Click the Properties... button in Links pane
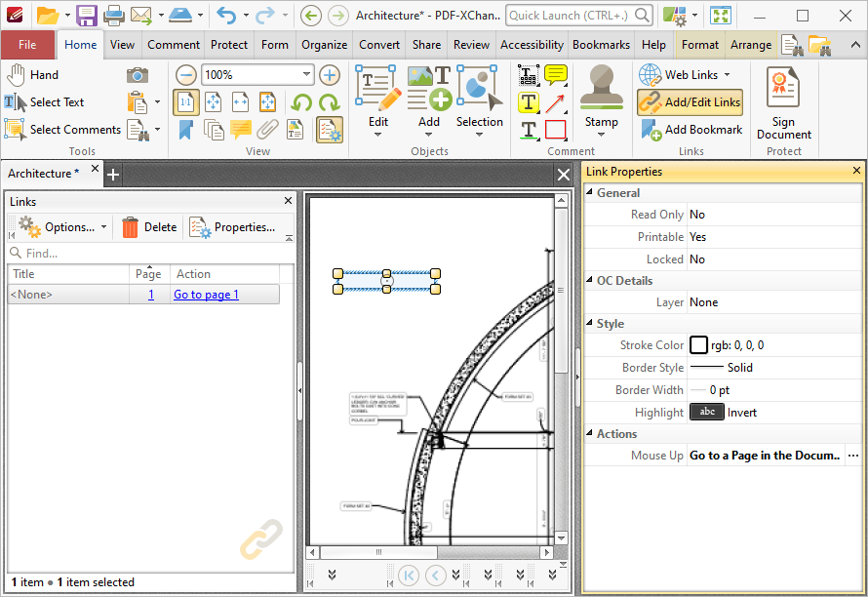Screen dimensions: 868x597 pyautogui.click(x=232, y=227)
